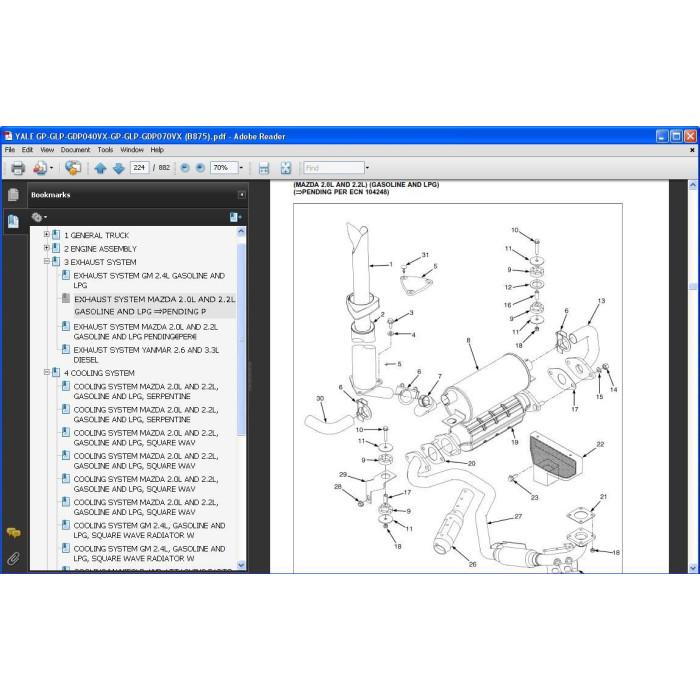
Task: Click the zoom percentage field showing 70%
Action: (224, 168)
